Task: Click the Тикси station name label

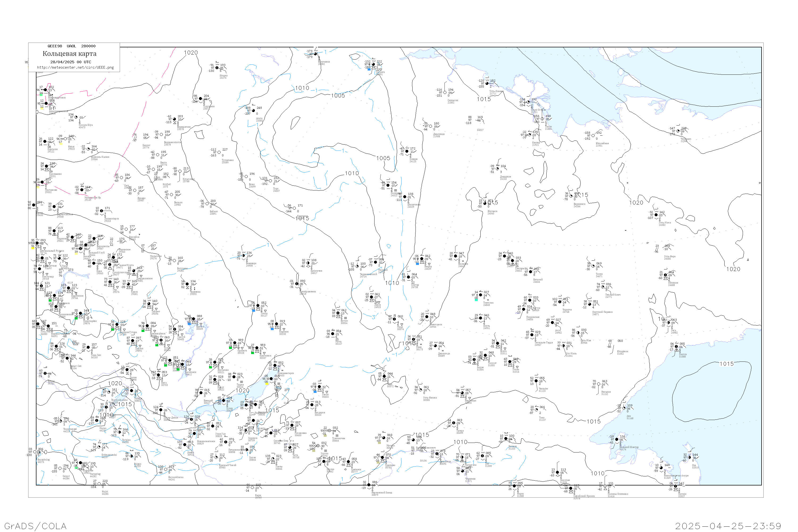Action: click(548, 127)
